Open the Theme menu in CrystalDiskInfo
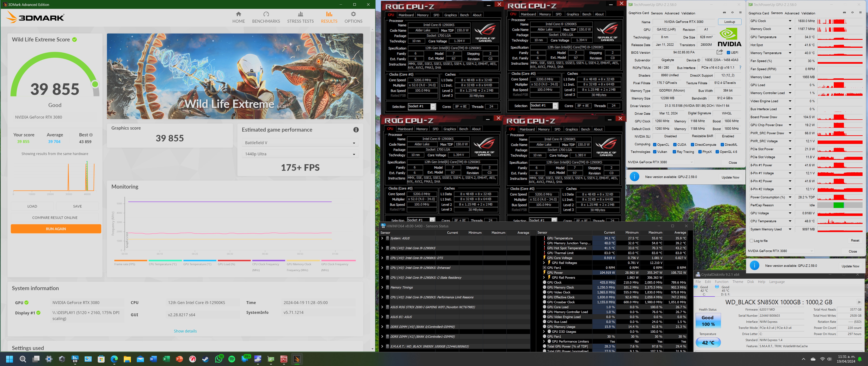 point(738,282)
